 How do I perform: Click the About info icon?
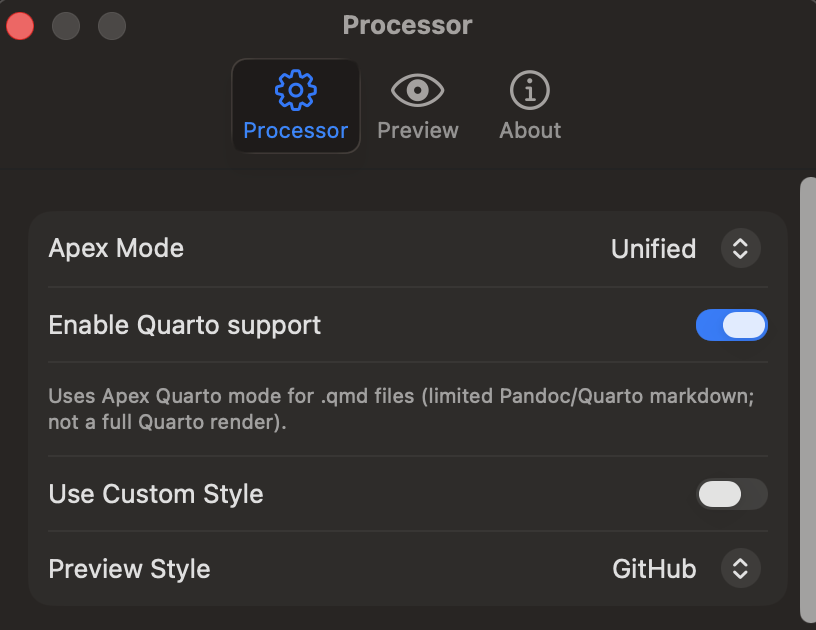click(530, 90)
